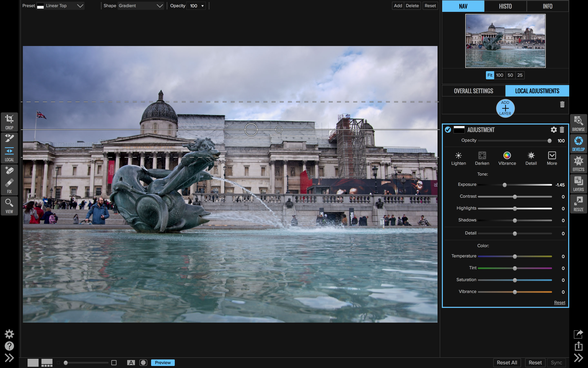Select the Crop tool
The height and width of the screenshot is (368, 588).
point(9,122)
